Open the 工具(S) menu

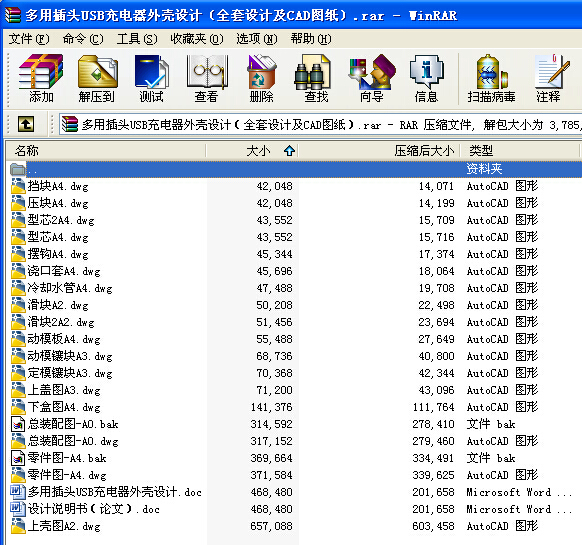click(137, 39)
